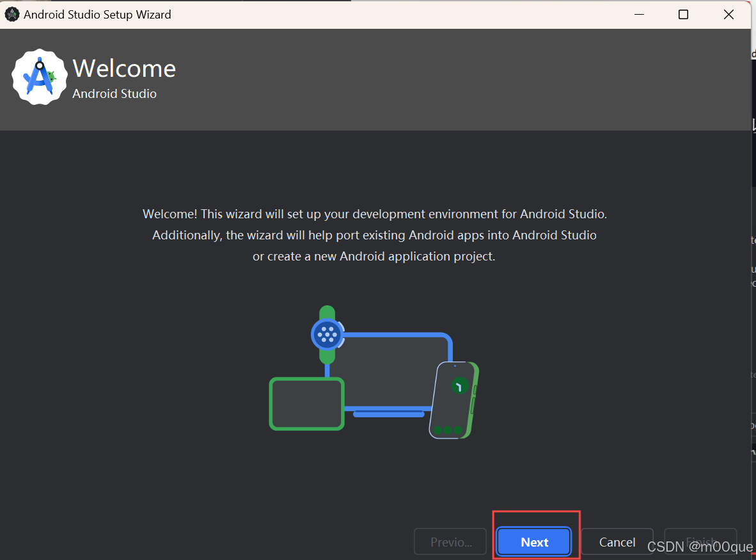The image size is (756, 560).
Task: Cancel the Android Studio setup wizard
Action: coord(617,542)
